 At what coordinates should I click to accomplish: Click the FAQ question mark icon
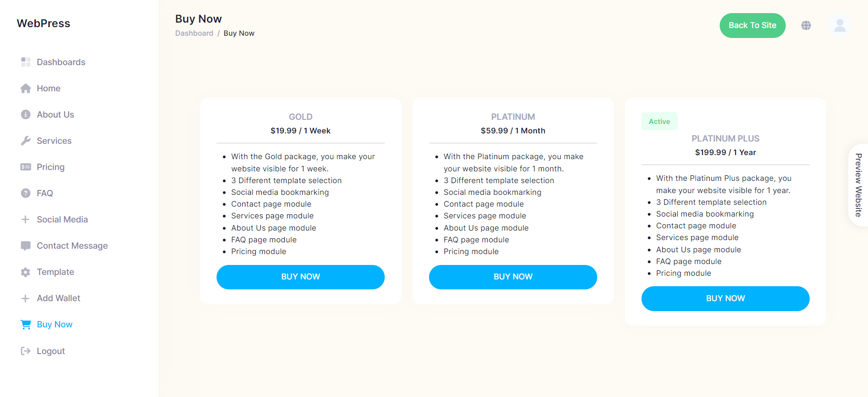point(26,194)
